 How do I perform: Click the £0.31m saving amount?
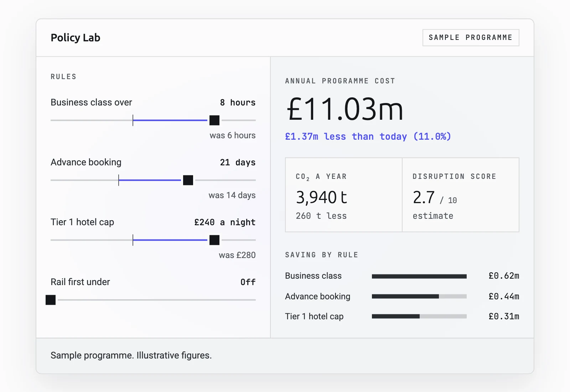coord(504,316)
